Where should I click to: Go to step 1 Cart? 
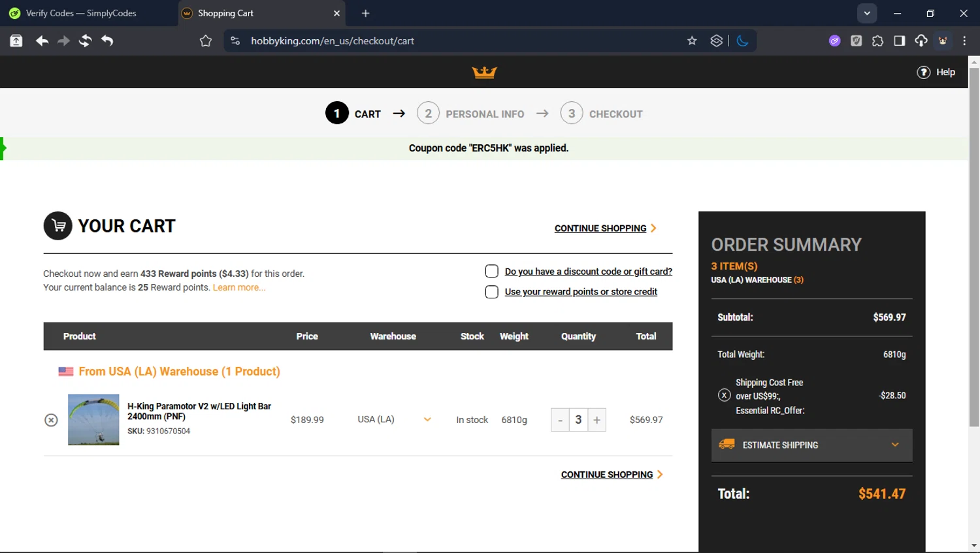coord(353,114)
